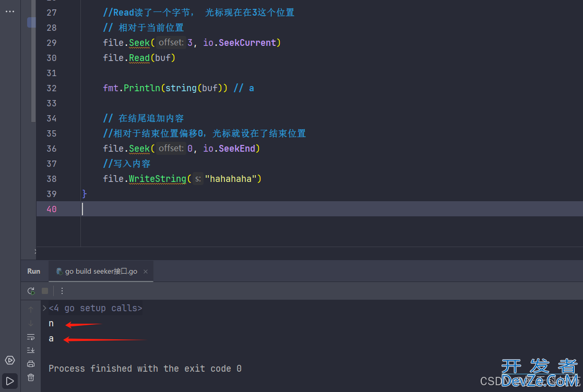Close the 'go build seeker接口.go' tab
Viewport: 583px width, 392px height.
pos(146,272)
